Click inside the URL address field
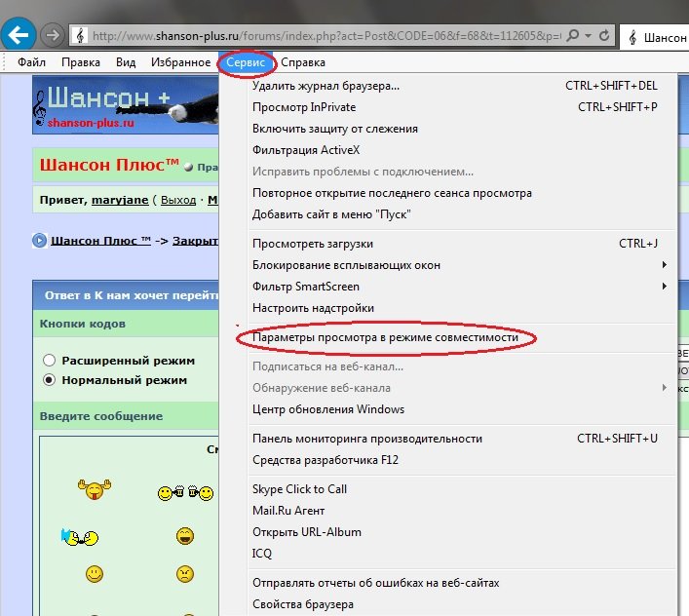 [322, 36]
